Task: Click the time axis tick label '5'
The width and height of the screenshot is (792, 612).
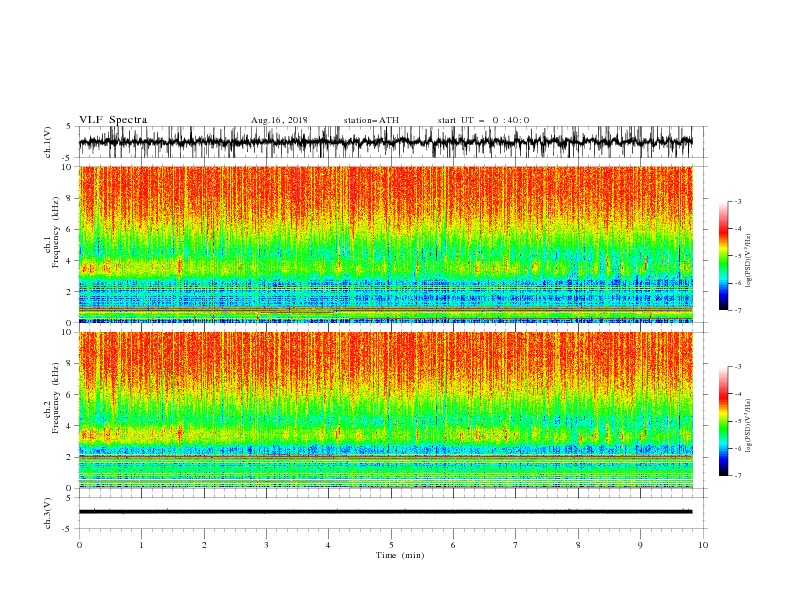Action: point(391,545)
